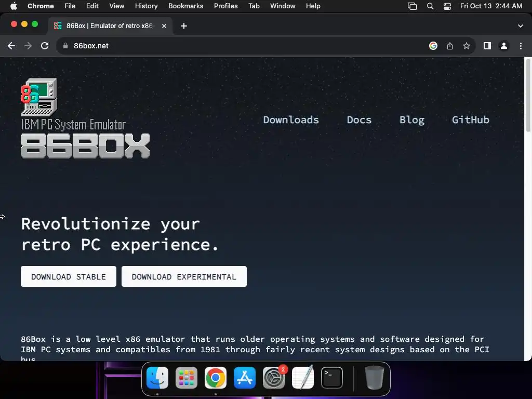Screen dimensions: 532x399
Task: Open the Chrome profile menu
Action: tap(504, 46)
